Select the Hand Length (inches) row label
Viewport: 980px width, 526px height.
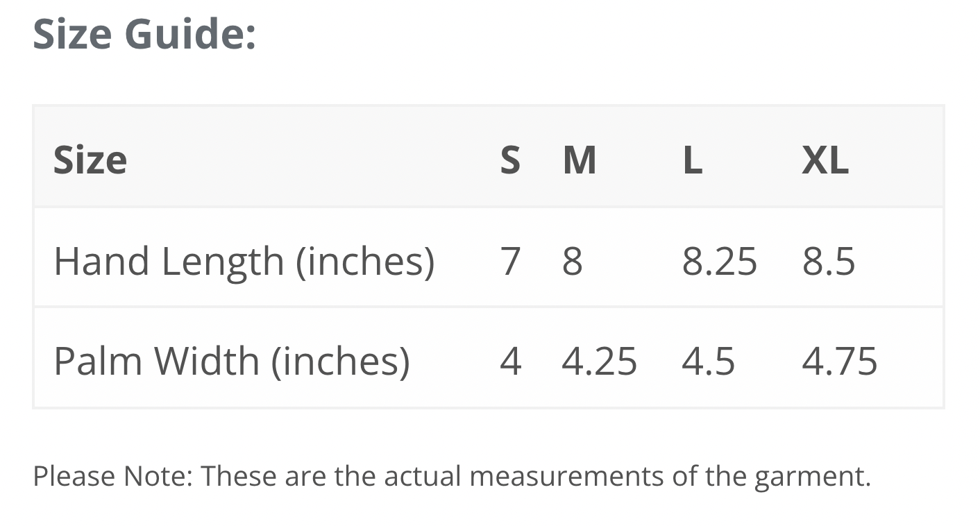[x=244, y=262]
